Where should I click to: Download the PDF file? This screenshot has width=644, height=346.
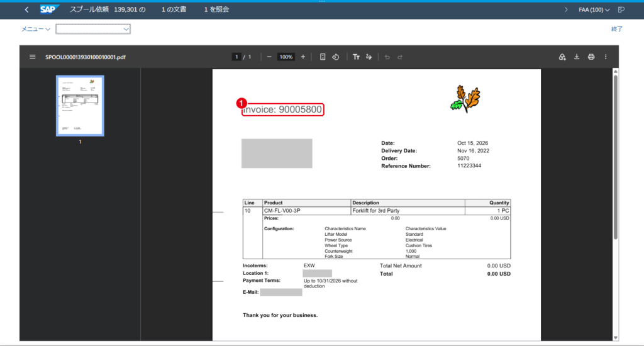[x=577, y=57]
